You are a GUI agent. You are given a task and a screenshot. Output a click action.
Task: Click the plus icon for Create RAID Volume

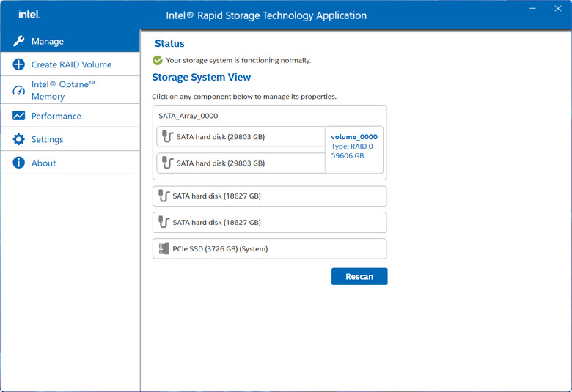point(18,64)
